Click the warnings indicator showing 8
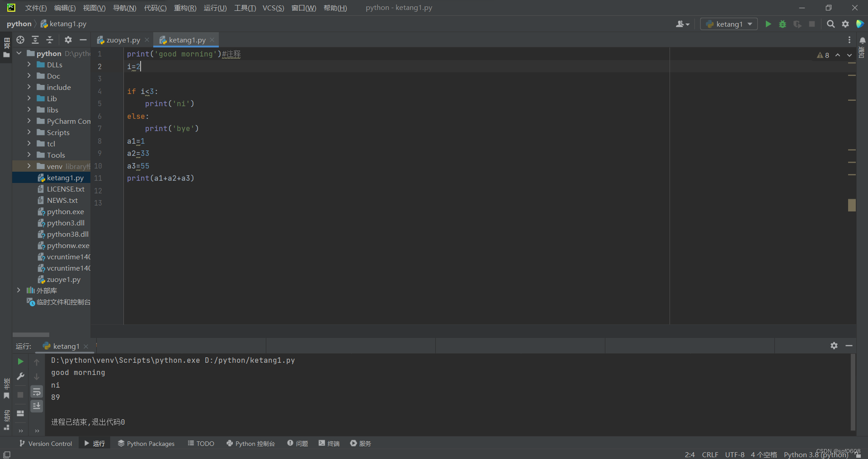Viewport: 868px width, 459px height. [823, 55]
